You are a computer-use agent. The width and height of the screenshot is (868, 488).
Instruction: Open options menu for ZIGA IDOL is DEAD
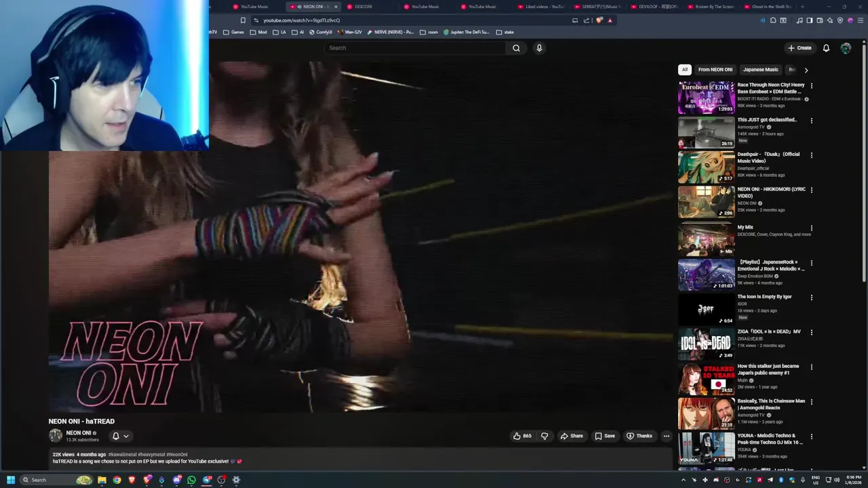[x=811, y=332]
